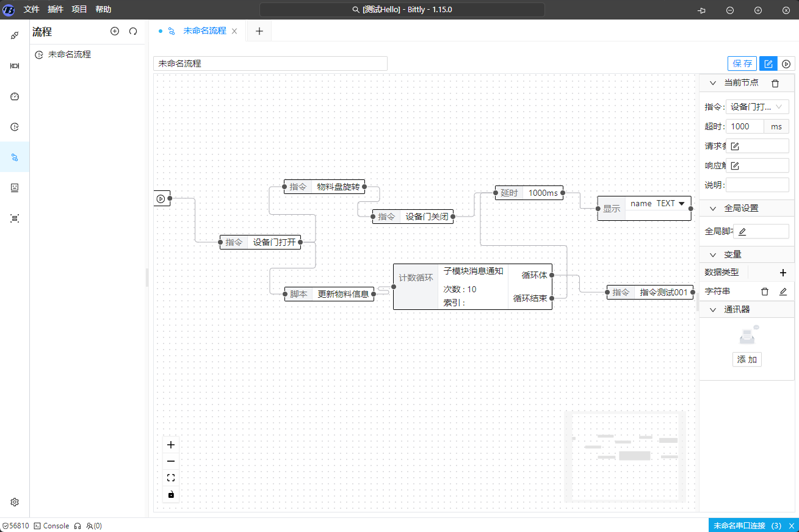
Task: Fit the canvas view to screen
Action: (171, 478)
